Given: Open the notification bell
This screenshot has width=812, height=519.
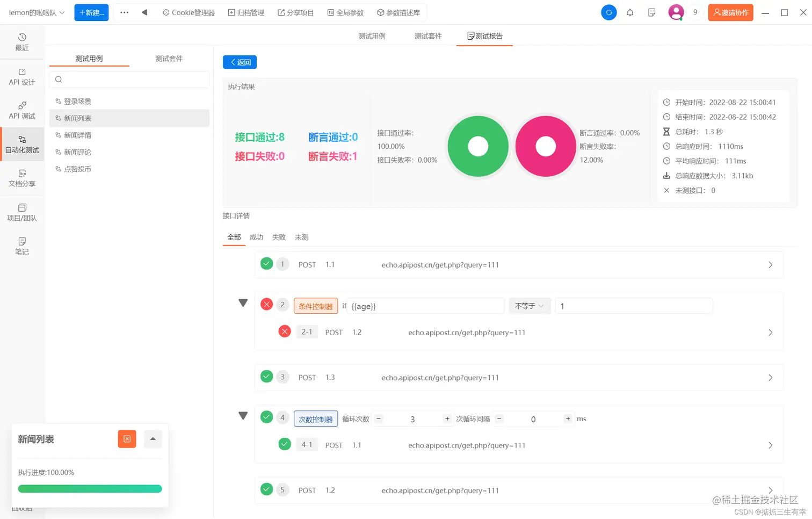Looking at the screenshot, I should (x=630, y=12).
